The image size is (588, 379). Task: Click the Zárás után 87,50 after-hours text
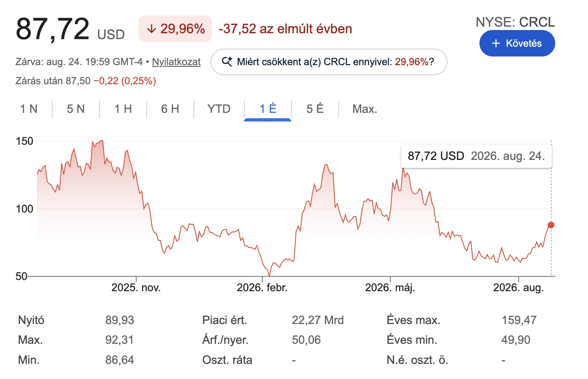[86, 81]
